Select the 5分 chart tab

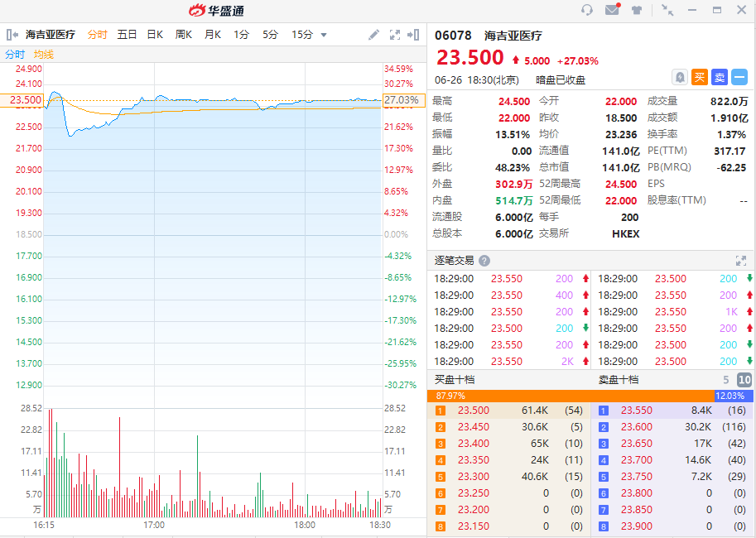[271, 35]
